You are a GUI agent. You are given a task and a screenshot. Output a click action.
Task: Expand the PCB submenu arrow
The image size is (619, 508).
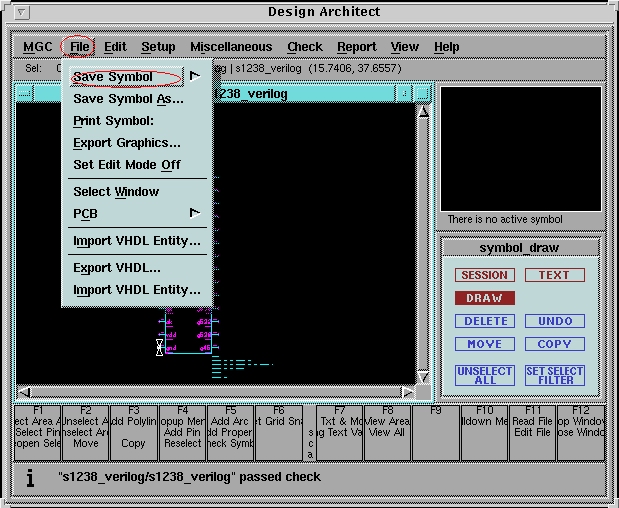(x=195, y=213)
